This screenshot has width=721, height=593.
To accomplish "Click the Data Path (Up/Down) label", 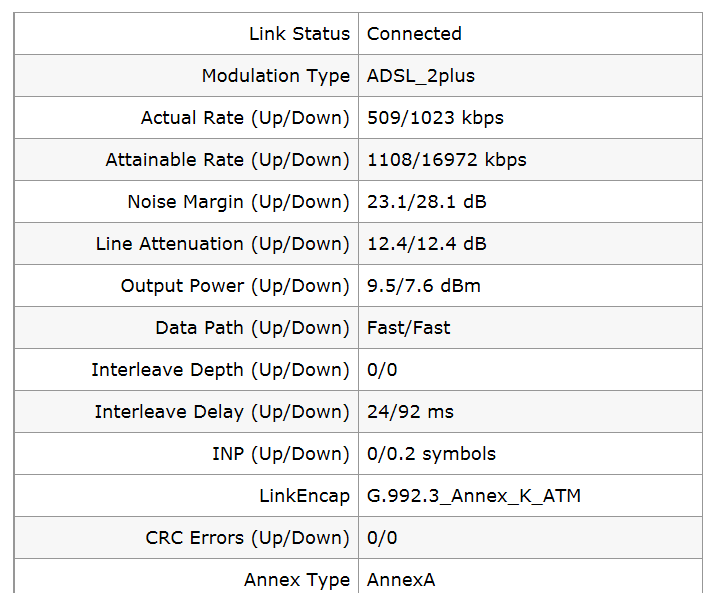I will (x=252, y=328).
